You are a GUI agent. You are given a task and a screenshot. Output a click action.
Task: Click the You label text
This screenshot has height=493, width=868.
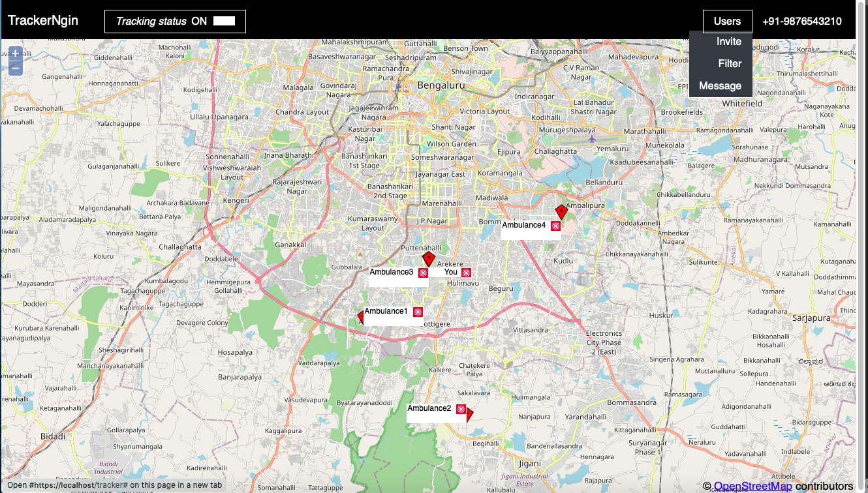451,272
